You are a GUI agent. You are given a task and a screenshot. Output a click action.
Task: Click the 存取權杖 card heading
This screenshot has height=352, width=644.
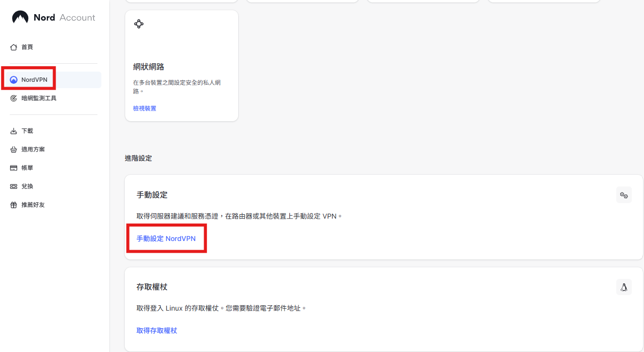pos(152,287)
